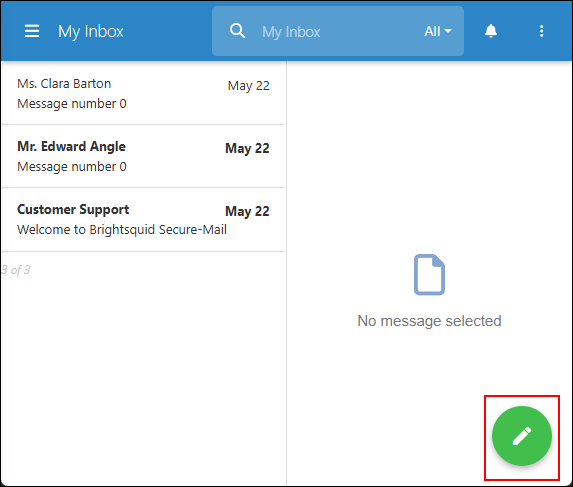Click Message number 0 under Edward Angle

click(72, 167)
